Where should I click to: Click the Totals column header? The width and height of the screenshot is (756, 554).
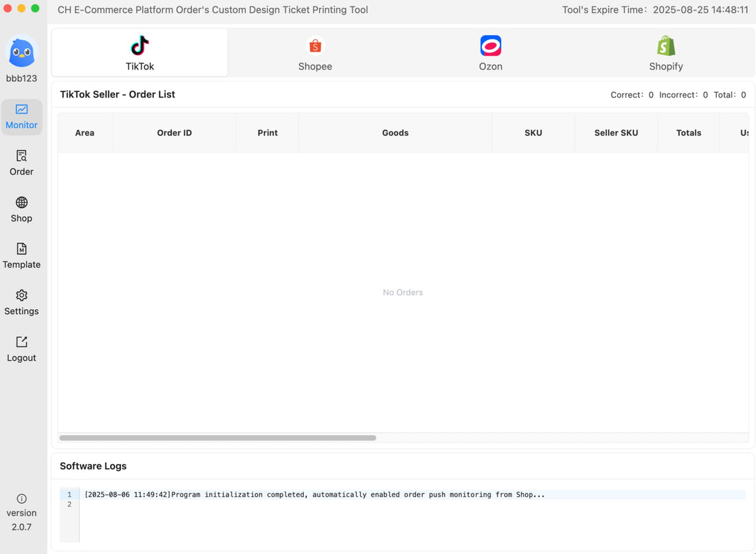[688, 133]
